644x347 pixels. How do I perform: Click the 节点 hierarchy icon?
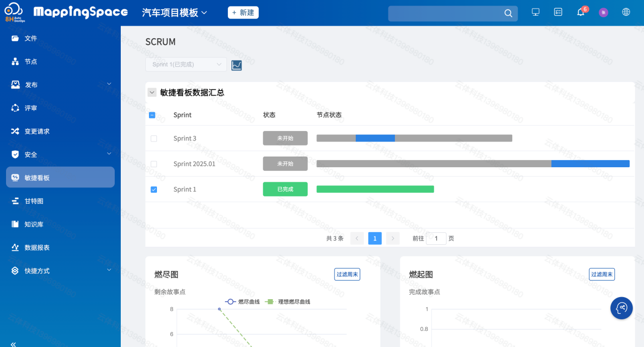pos(15,61)
